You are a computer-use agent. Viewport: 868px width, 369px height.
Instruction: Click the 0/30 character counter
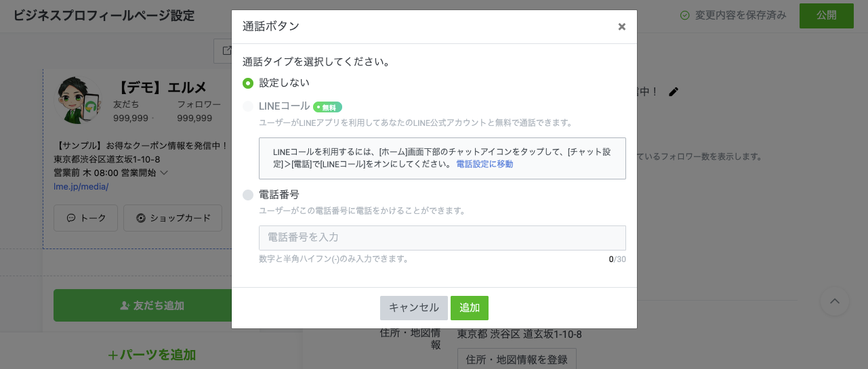click(x=617, y=259)
